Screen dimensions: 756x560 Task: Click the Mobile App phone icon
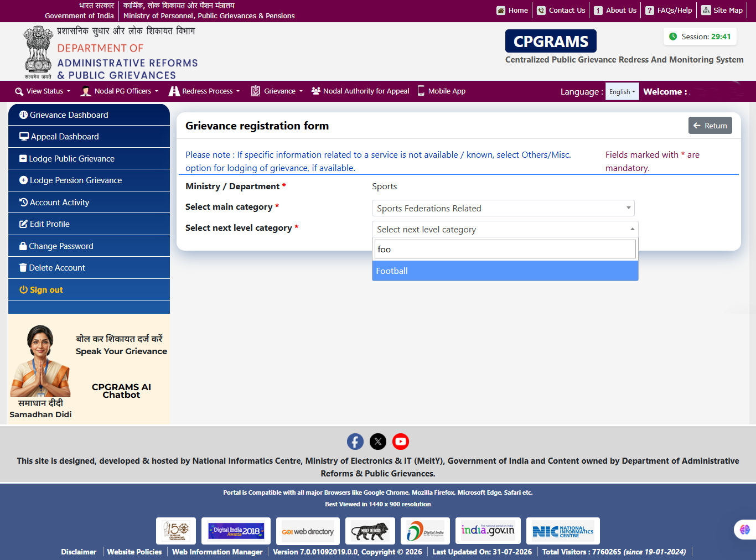point(421,91)
